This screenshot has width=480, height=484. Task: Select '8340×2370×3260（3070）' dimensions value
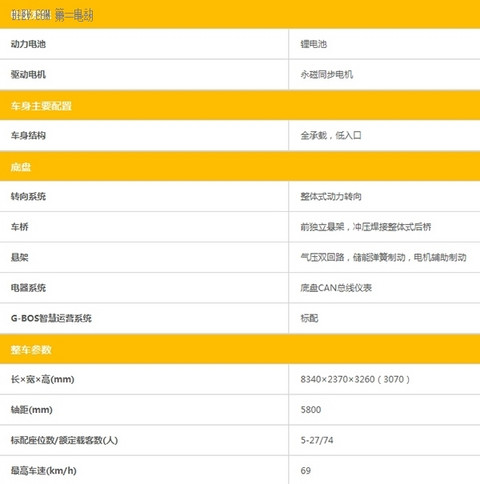click(x=355, y=379)
